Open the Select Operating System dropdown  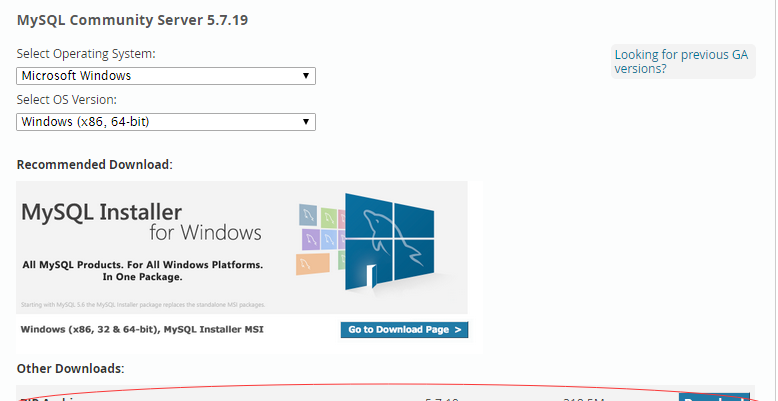pyautogui.click(x=166, y=76)
